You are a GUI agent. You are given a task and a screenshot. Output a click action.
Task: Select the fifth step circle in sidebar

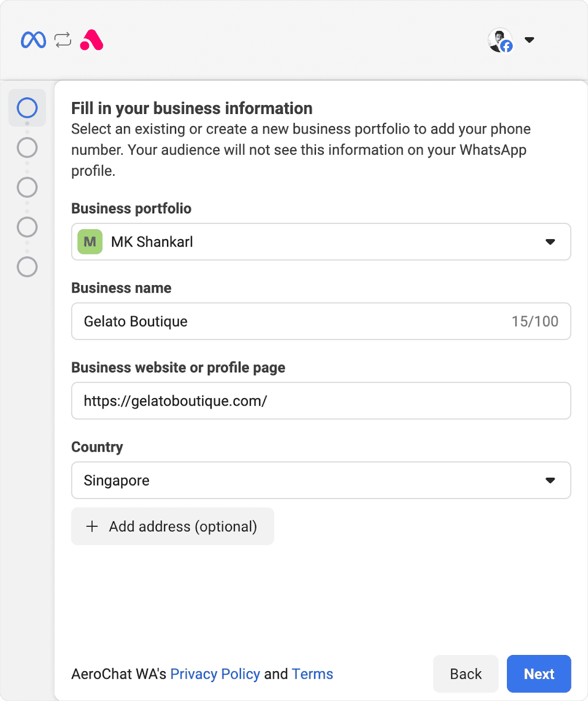coord(27,267)
